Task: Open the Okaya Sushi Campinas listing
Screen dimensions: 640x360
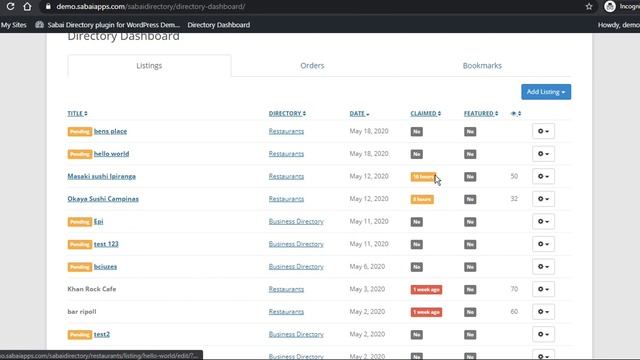Action: coord(103,199)
